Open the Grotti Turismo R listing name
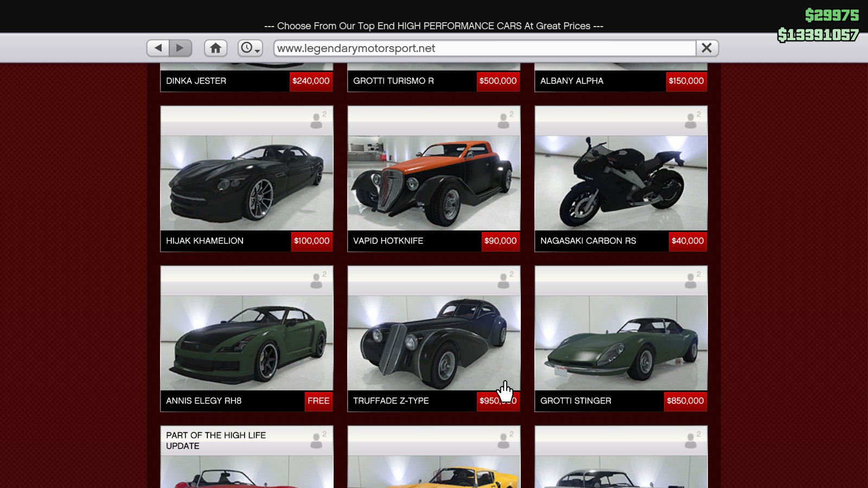The image size is (868, 488). point(393,81)
